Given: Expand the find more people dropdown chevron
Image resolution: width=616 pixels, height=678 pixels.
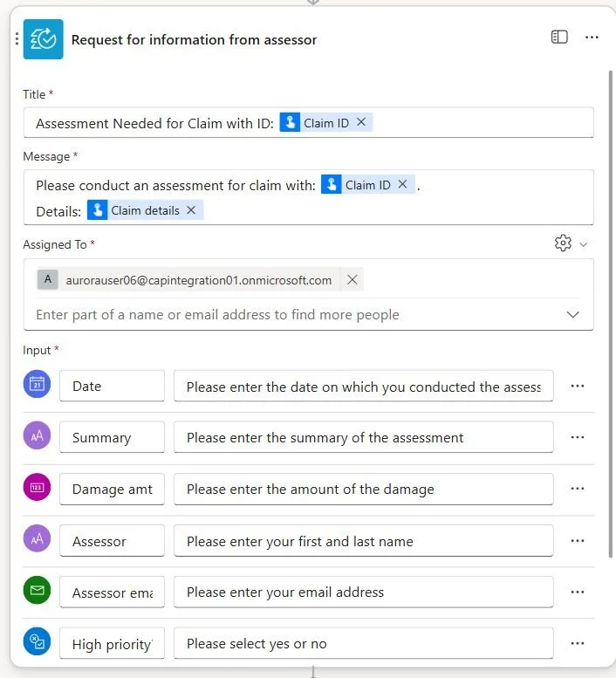Looking at the screenshot, I should 572,314.
